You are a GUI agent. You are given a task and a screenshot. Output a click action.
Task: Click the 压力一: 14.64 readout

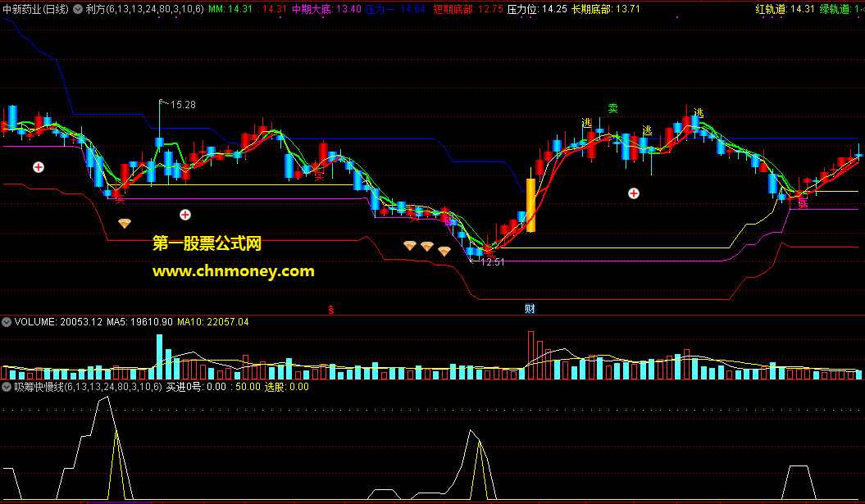point(395,9)
